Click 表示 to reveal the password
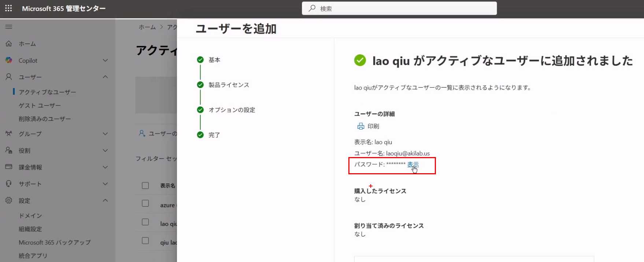Screen dimensions: 644x262 pos(413,164)
